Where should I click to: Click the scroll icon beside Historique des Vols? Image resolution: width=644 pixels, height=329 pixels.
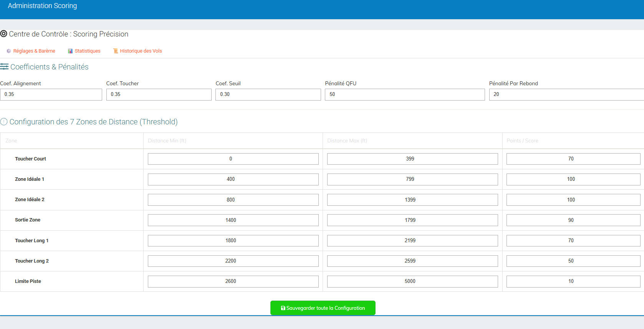(116, 51)
